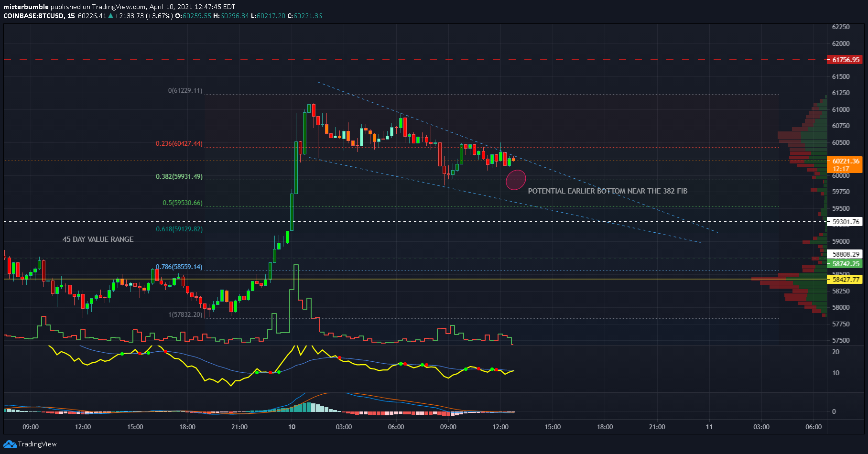Viewport: 868px width, 454px height.
Task: Click the 1(57832.20) Fibonacci label
Action: 185,314
